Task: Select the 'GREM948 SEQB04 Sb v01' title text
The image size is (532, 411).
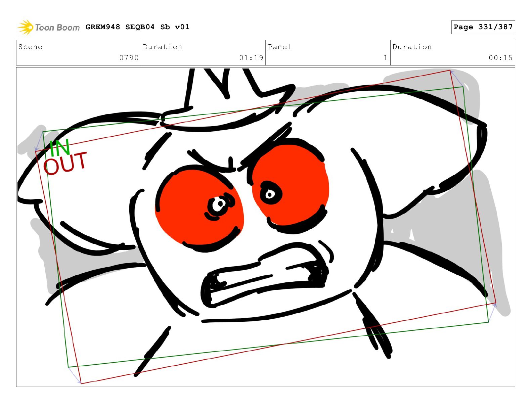Action: coord(137,27)
